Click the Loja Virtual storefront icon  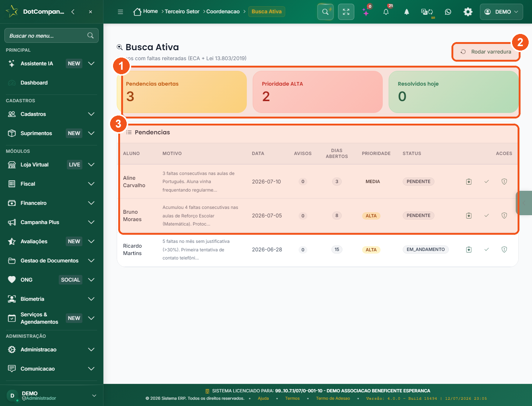coord(12,165)
